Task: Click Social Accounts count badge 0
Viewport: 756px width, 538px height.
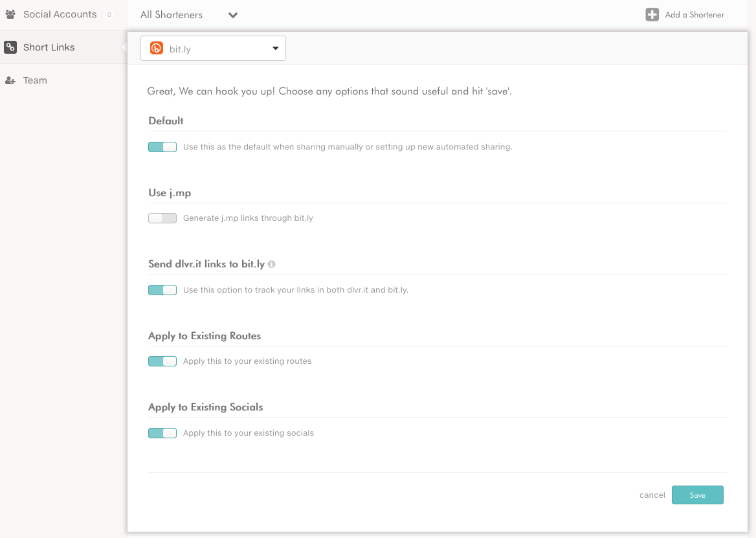Action: 109,14
